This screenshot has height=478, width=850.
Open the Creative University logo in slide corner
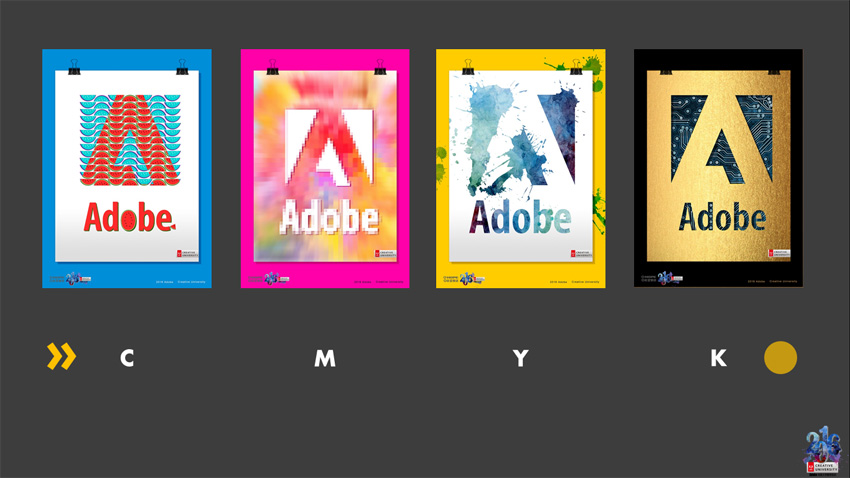tap(821, 453)
